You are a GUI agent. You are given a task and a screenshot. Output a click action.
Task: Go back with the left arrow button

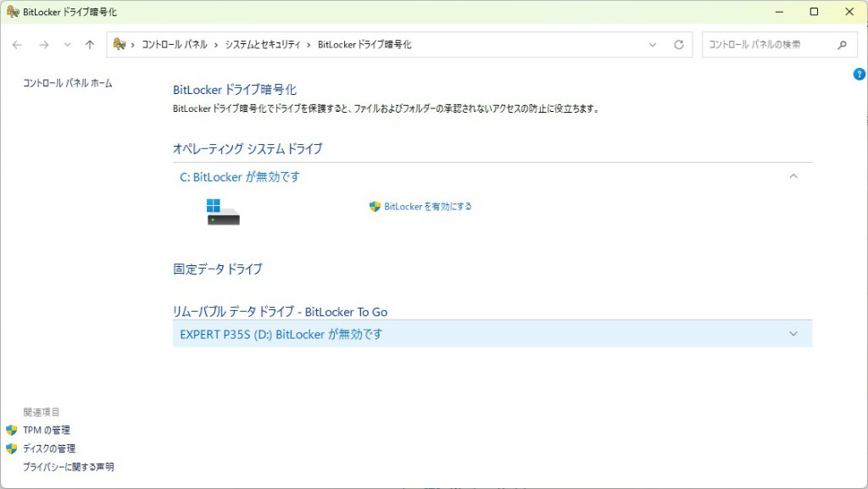[x=17, y=45]
